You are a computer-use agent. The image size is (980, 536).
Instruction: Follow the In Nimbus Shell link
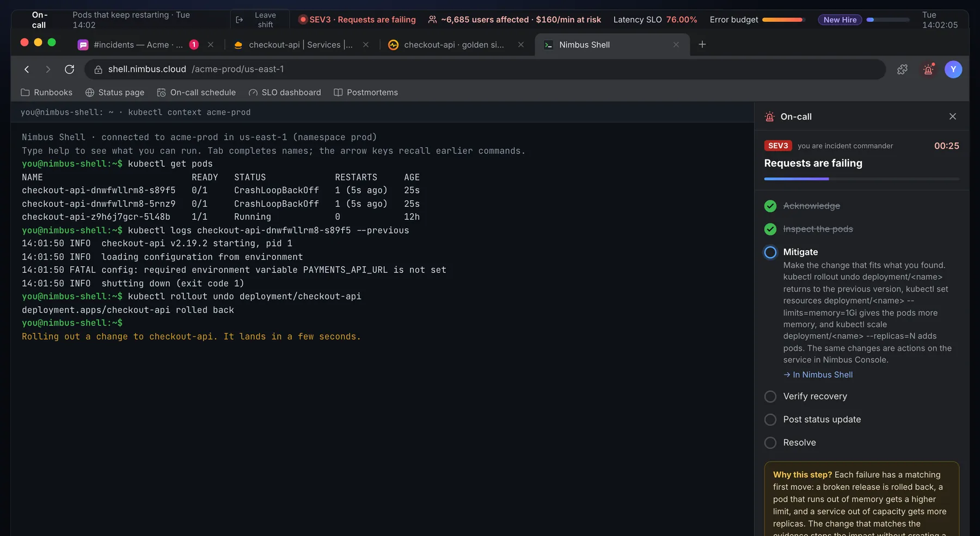tap(818, 375)
